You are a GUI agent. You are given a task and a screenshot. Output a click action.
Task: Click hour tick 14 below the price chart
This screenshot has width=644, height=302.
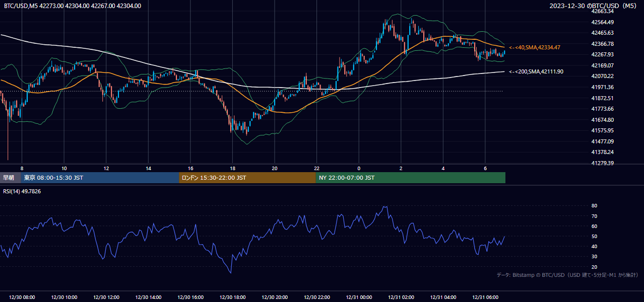pyautogui.click(x=148, y=168)
